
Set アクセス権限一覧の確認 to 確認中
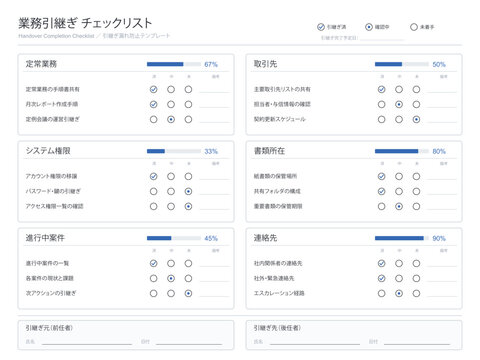pyautogui.click(x=171, y=206)
